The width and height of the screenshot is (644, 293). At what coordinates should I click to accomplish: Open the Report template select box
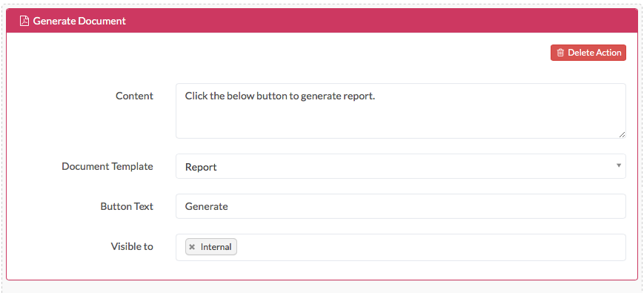[x=401, y=166]
